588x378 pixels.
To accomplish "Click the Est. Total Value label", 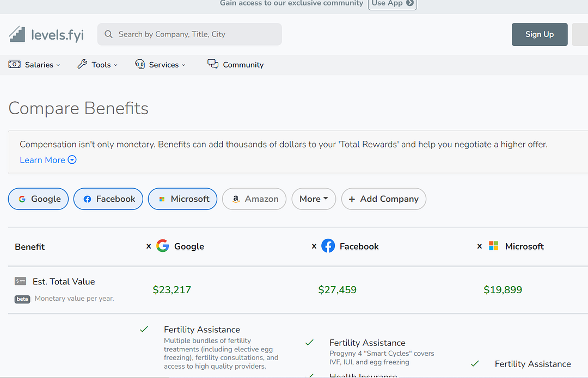I will (x=64, y=281).
